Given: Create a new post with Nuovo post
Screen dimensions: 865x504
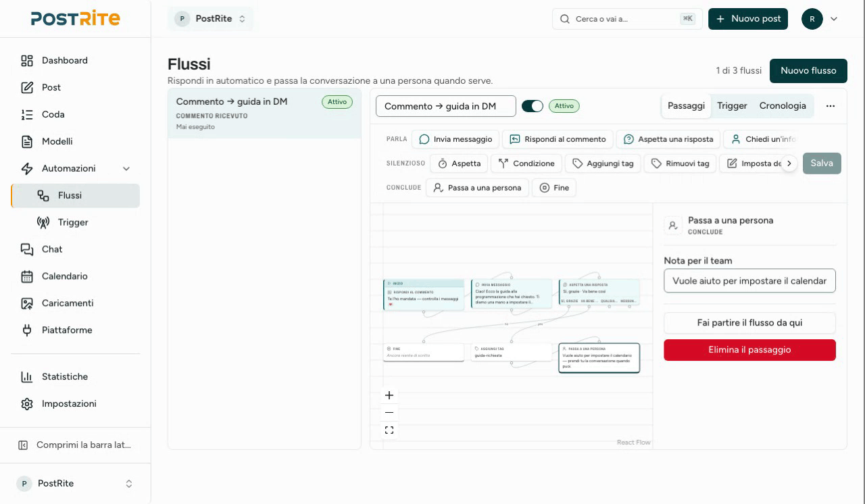Looking at the screenshot, I should [x=748, y=19].
